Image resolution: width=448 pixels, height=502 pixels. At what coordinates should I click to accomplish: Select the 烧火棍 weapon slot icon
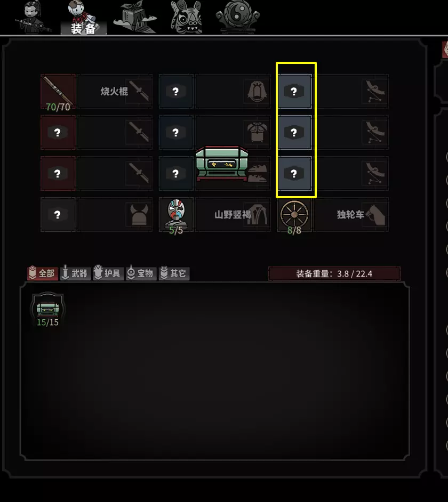click(58, 92)
